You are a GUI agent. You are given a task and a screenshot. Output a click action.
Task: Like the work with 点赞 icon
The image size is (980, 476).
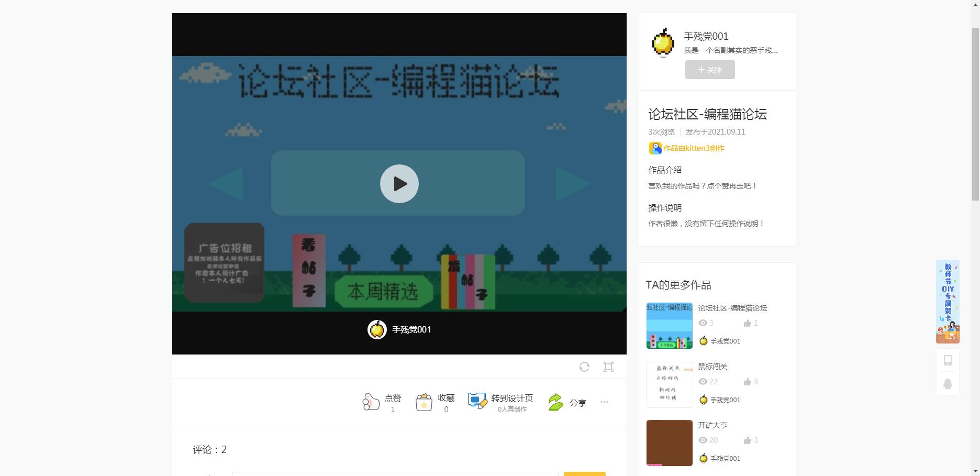[371, 402]
